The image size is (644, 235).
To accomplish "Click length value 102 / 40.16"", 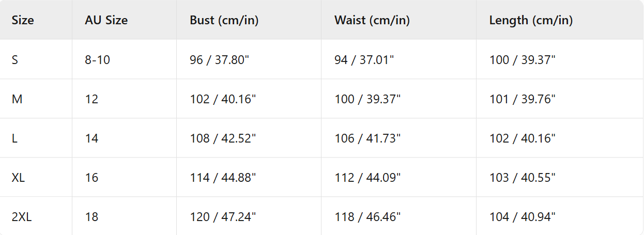I will [523, 138].
